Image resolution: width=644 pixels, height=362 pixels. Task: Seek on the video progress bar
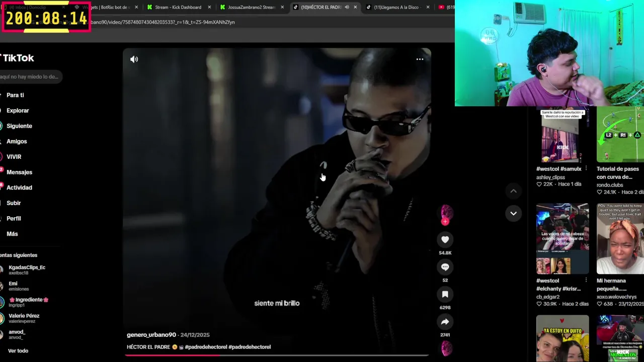pyautogui.click(x=277, y=355)
